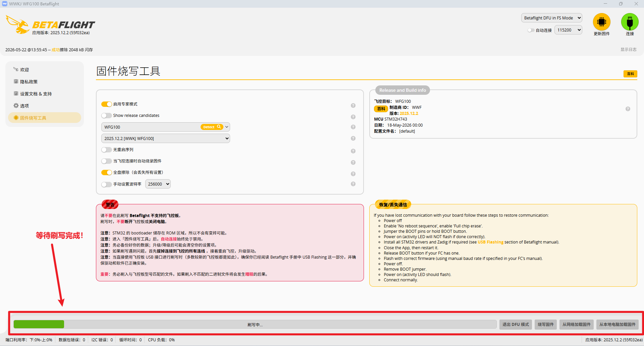
Task: Click 从本地电脑加载固件 button
Action: (x=618, y=325)
